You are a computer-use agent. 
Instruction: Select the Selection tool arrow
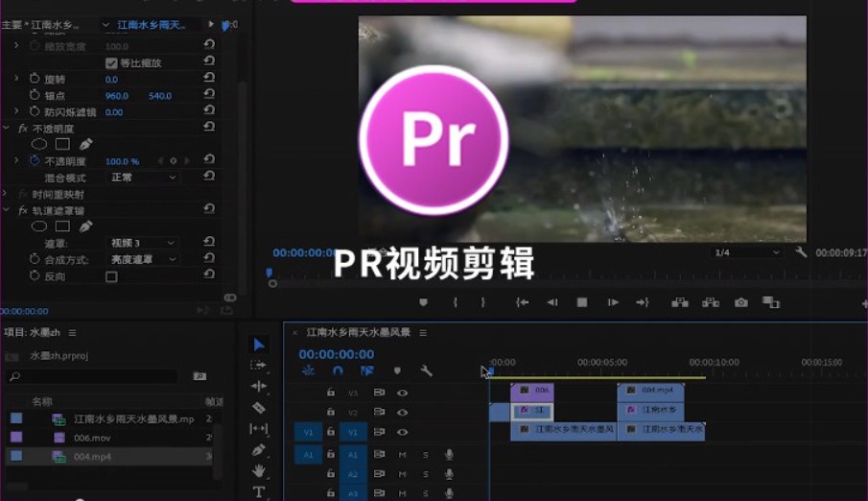[x=259, y=345]
